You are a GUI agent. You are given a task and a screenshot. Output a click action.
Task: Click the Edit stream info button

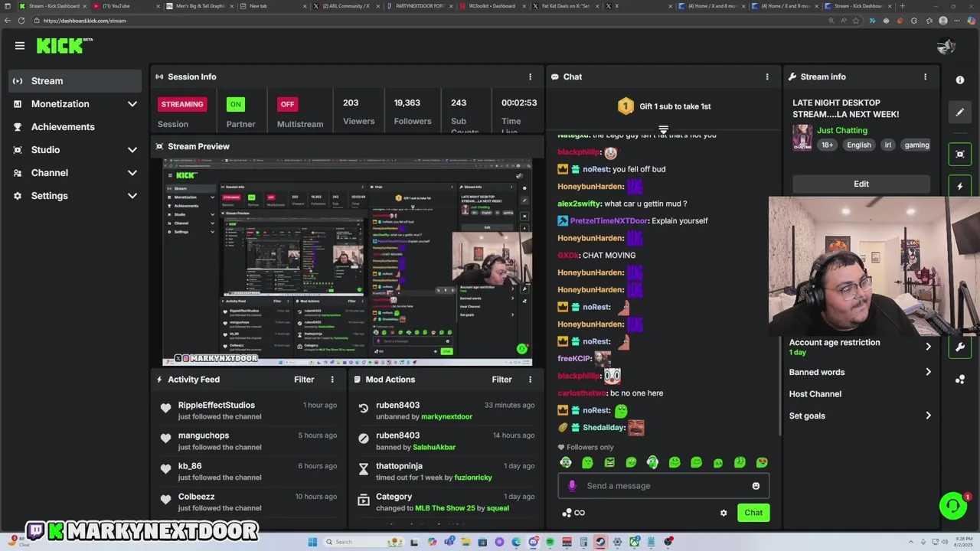[x=861, y=184]
